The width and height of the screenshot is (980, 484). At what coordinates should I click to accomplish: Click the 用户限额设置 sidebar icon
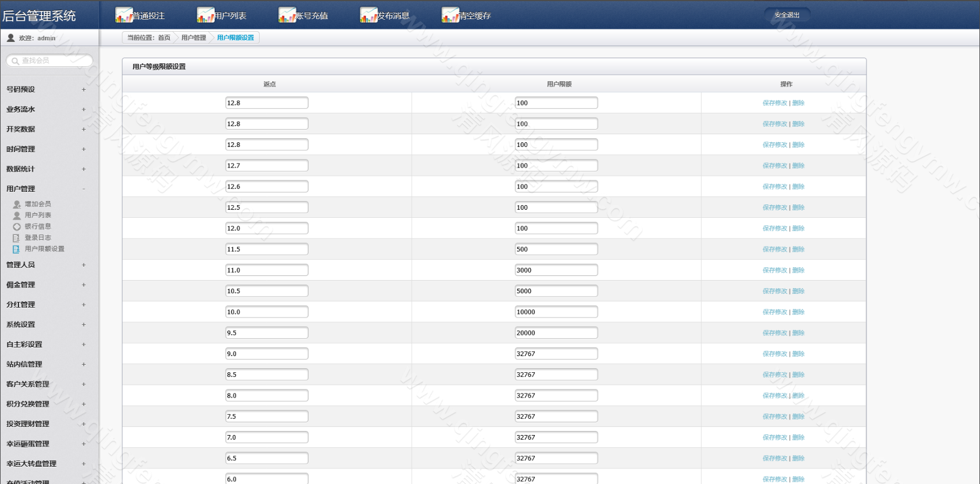[16, 249]
